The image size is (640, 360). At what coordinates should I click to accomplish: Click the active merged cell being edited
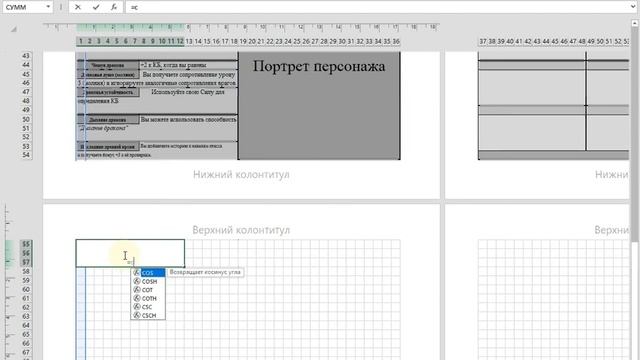click(130, 253)
